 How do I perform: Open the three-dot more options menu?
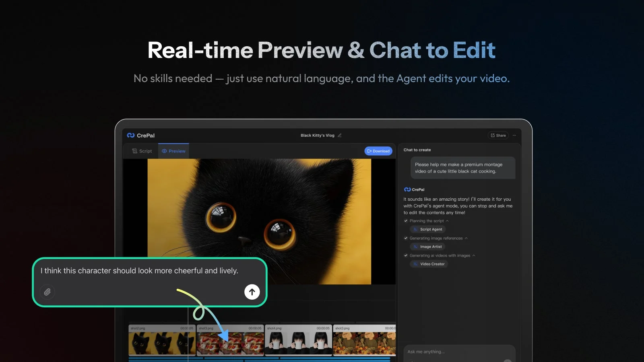click(x=514, y=136)
